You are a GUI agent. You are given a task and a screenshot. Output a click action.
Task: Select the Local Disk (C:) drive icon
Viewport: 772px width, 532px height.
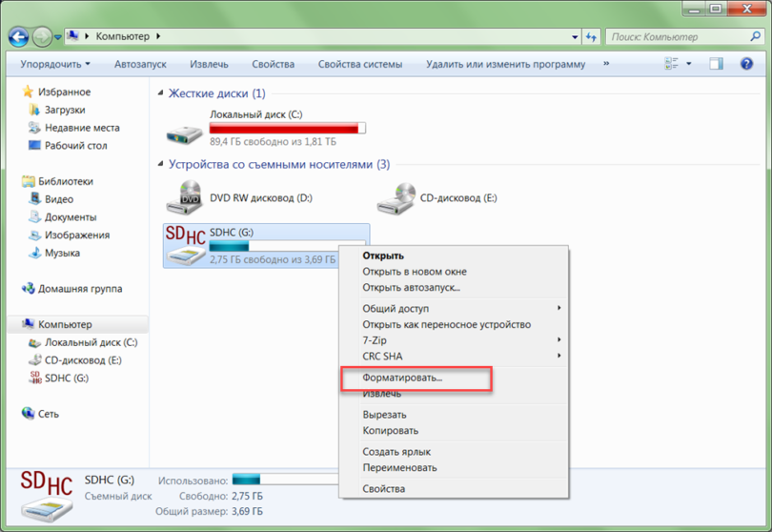(x=184, y=128)
